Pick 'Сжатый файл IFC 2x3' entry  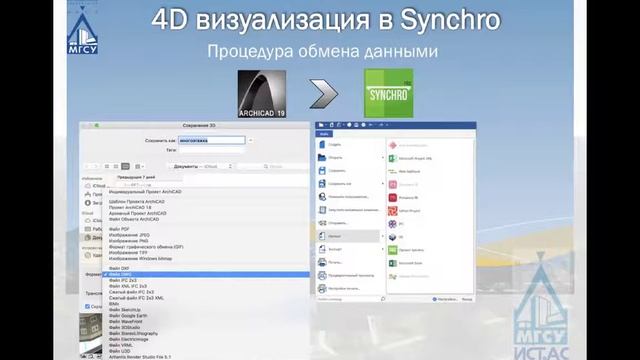point(131,292)
